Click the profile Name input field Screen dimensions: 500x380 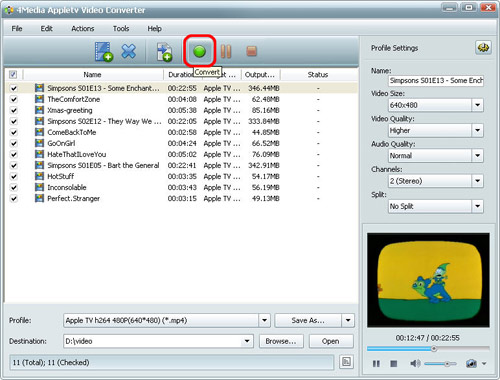[x=436, y=81]
